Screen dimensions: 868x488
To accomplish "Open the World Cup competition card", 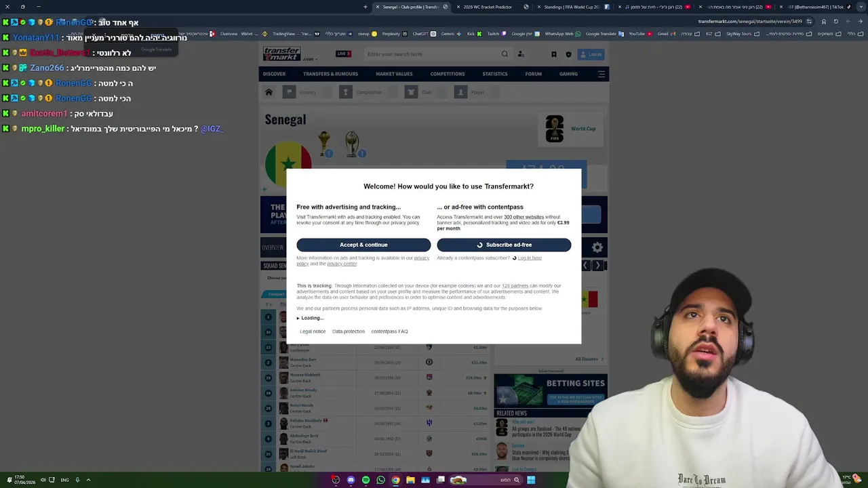I will click(570, 129).
